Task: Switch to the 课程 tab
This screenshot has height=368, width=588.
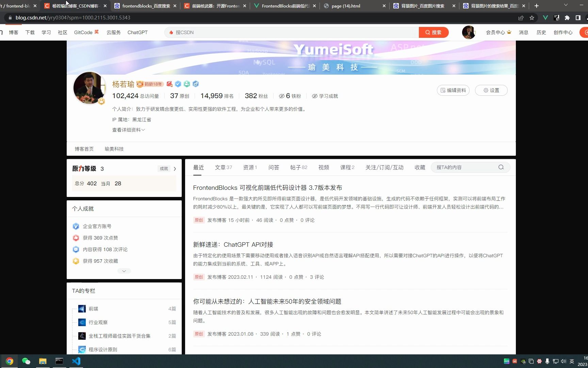Action: pyautogui.click(x=345, y=167)
